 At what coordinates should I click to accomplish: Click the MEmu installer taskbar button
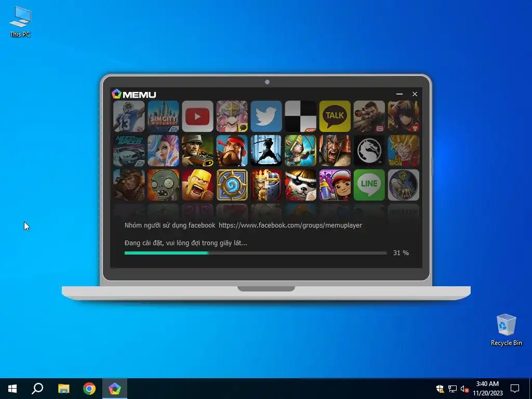(115, 389)
